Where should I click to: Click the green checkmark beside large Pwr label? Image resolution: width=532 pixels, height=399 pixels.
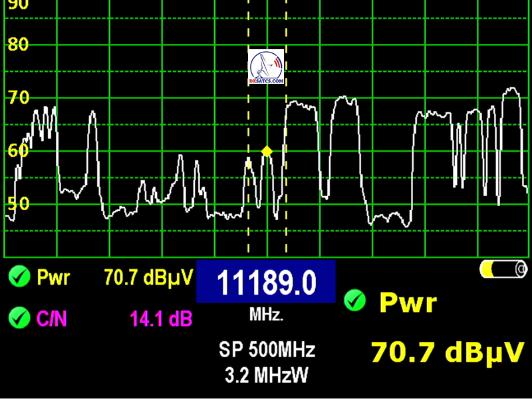(x=355, y=302)
